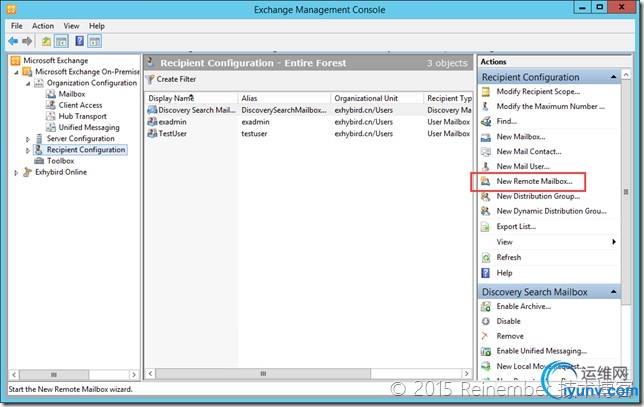Click the Create Filter link
The width and height of the screenshot is (644, 407).
[176, 79]
